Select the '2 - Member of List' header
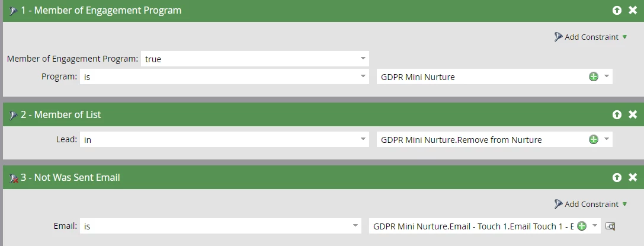The height and width of the screenshot is (246, 644). click(x=322, y=114)
